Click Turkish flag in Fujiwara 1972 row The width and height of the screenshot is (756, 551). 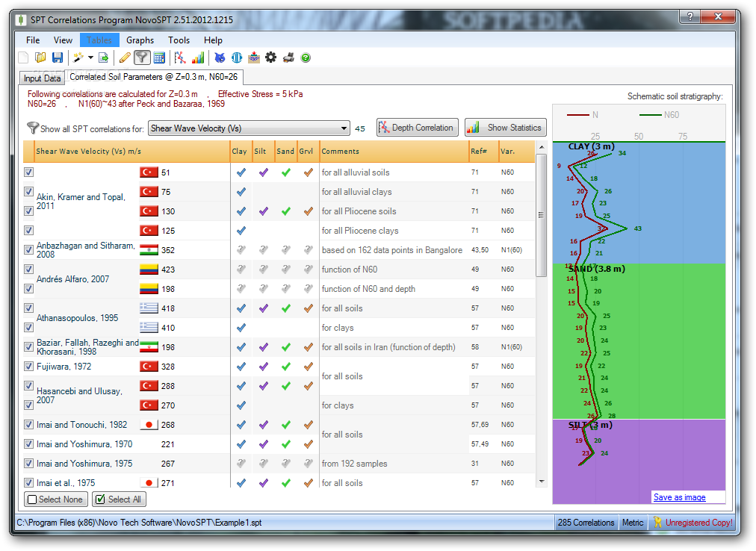click(x=149, y=367)
